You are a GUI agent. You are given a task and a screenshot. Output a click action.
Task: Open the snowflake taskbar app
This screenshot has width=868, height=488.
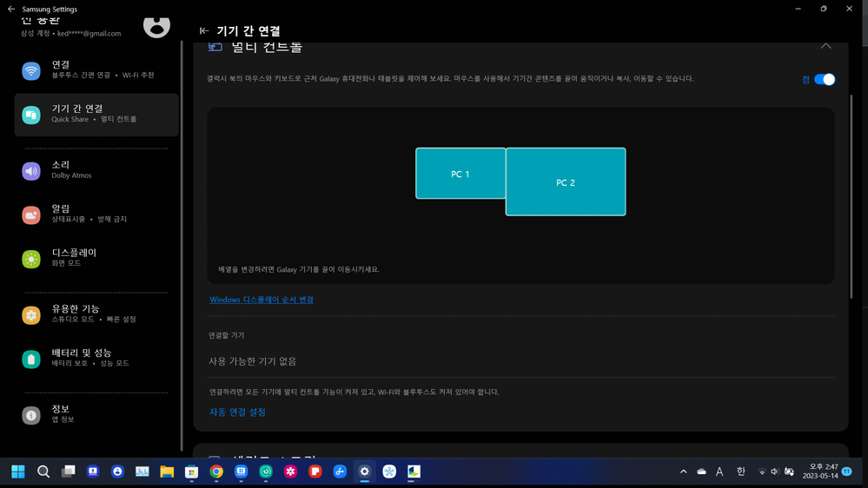(389, 472)
